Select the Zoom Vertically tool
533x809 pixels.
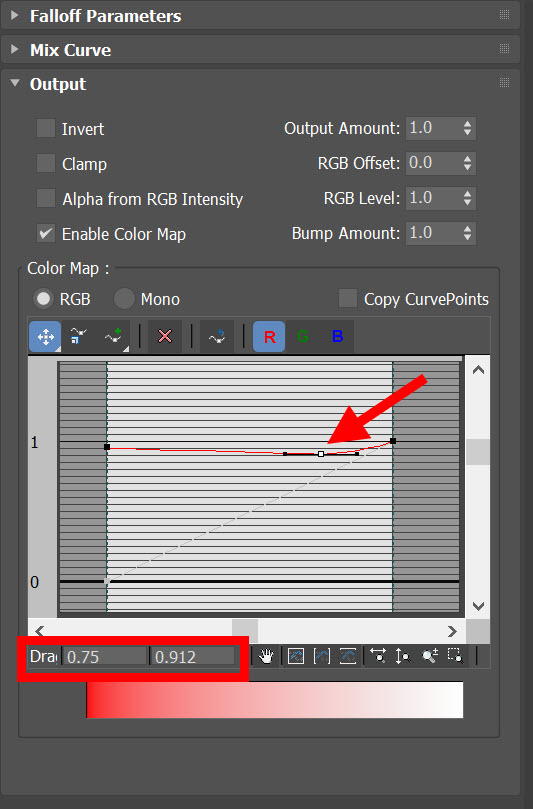[403, 656]
